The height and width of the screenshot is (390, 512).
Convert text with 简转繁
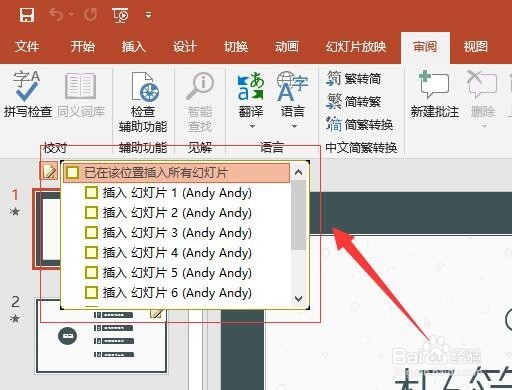pyautogui.click(x=353, y=101)
